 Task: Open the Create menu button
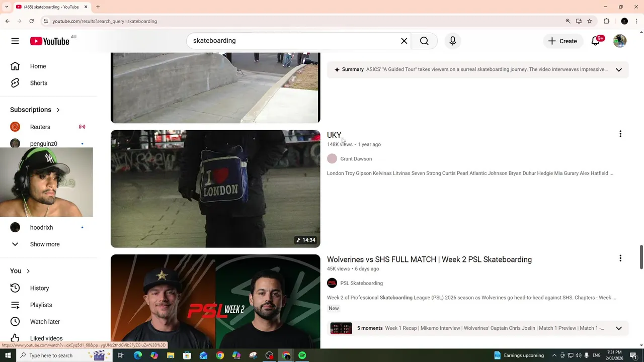click(x=562, y=41)
